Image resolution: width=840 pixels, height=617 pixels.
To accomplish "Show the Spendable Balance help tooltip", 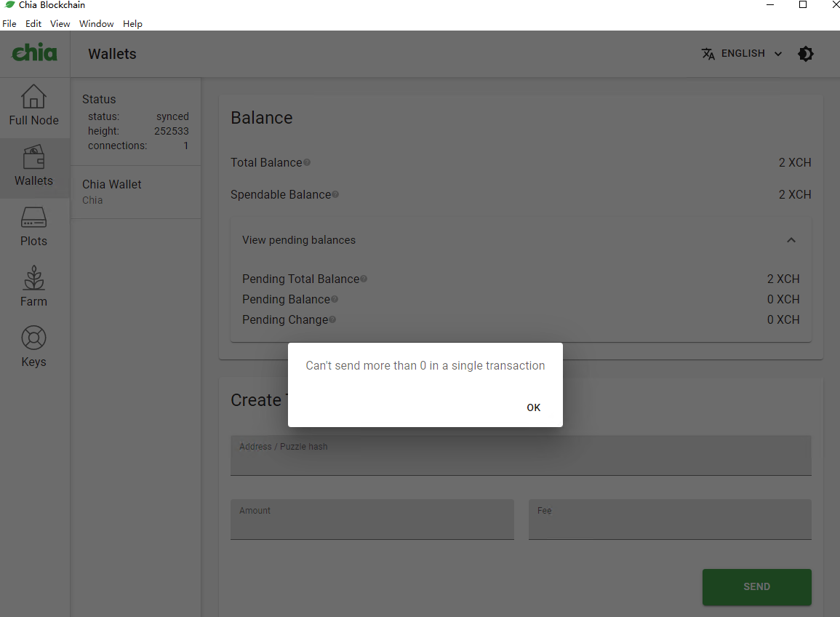I will pos(335,194).
